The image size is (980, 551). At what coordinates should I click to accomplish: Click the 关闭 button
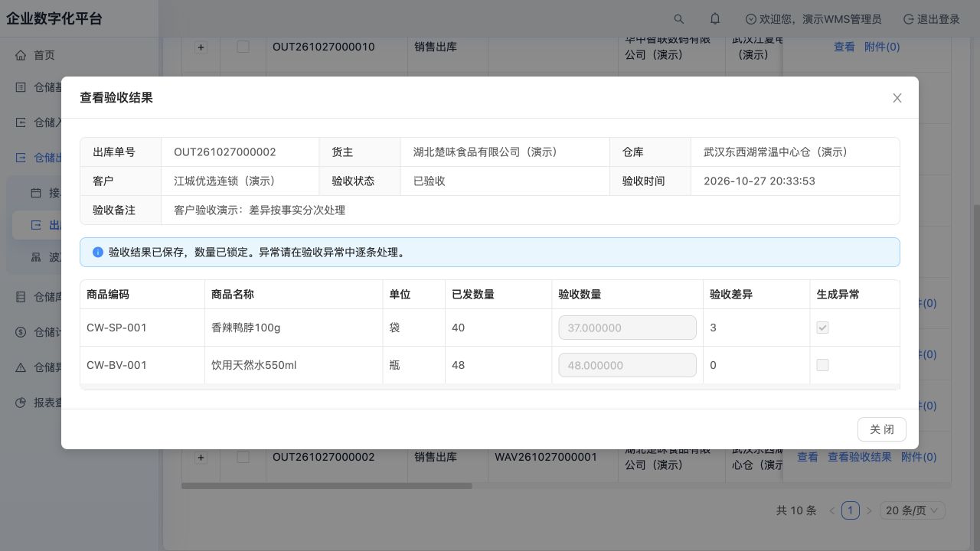[x=881, y=429]
